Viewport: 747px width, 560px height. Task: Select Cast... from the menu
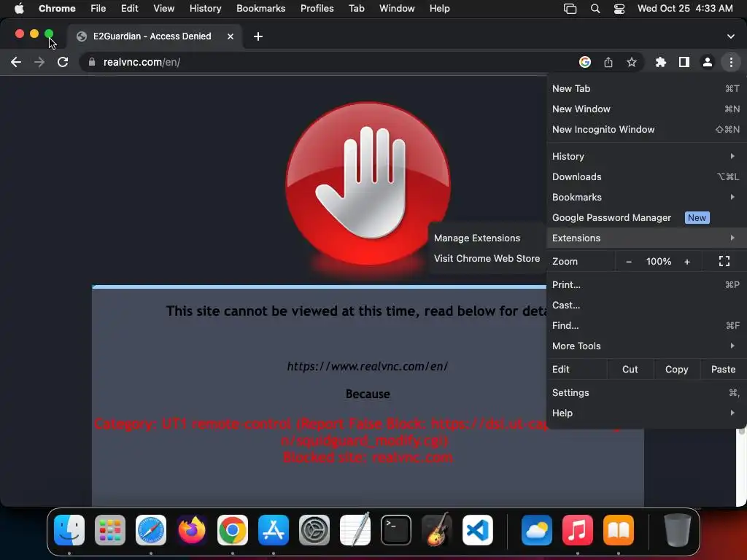tap(646, 306)
